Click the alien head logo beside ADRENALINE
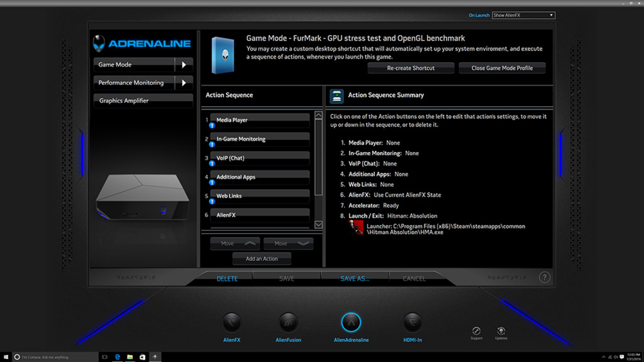Image resolution: width=644 pixels, height=362 pixels. click(99, 43)
